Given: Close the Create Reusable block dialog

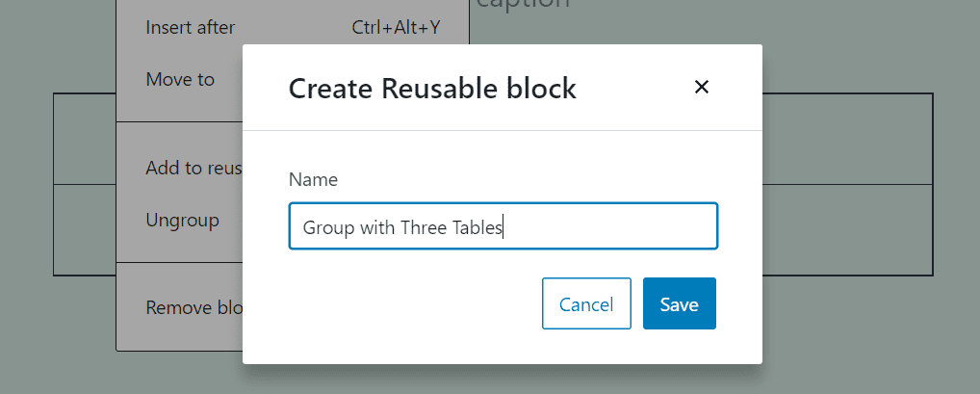Looking at the screenshot, I should click(702, 88).
